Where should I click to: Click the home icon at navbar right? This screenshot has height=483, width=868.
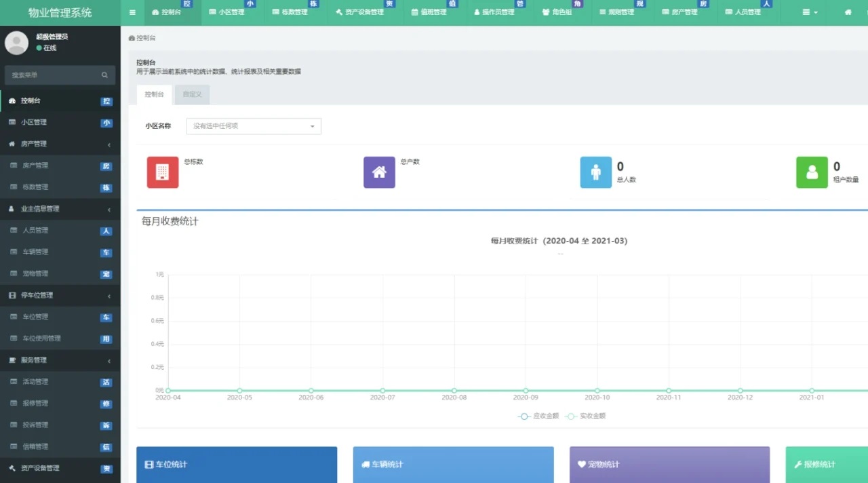[848, 12]
